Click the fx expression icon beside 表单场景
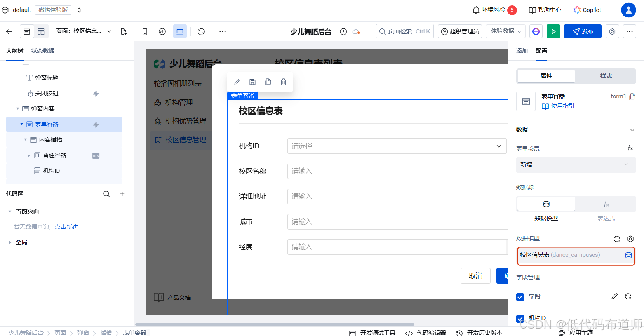Viewport: 644px width, 336px height. (630, 148)
